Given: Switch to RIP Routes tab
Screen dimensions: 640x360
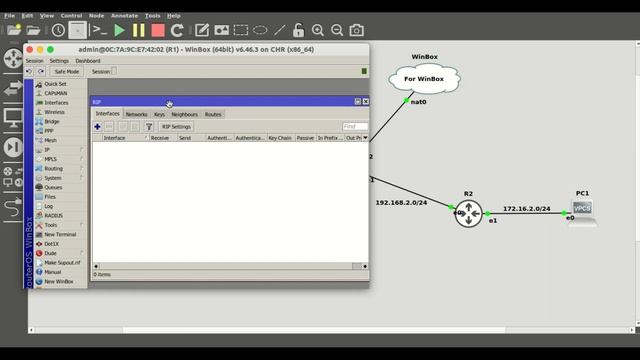Looking at the screenshot, I should pos(213,114).
